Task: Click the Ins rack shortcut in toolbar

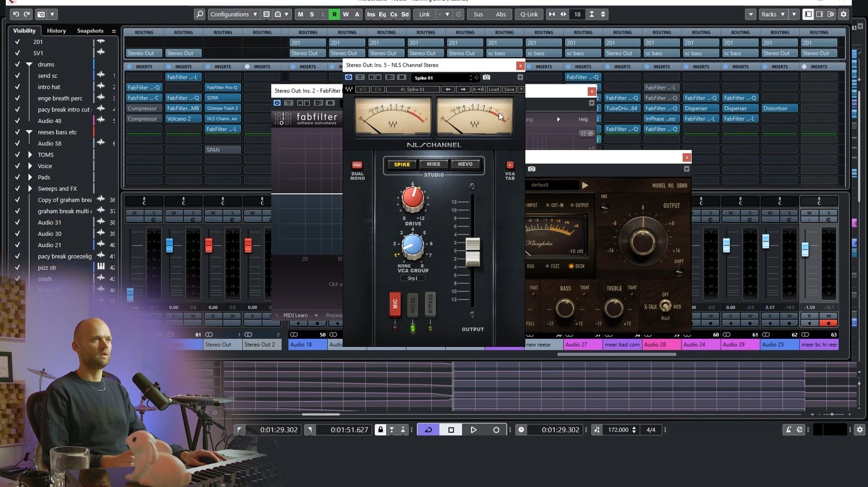Action: [x=371, y=14]
